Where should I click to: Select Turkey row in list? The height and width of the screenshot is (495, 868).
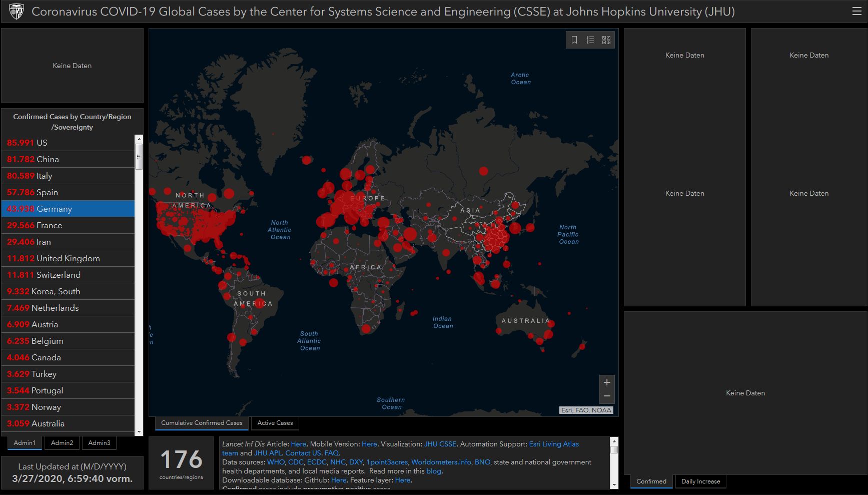pyautogui.click(x=68, y=374)
